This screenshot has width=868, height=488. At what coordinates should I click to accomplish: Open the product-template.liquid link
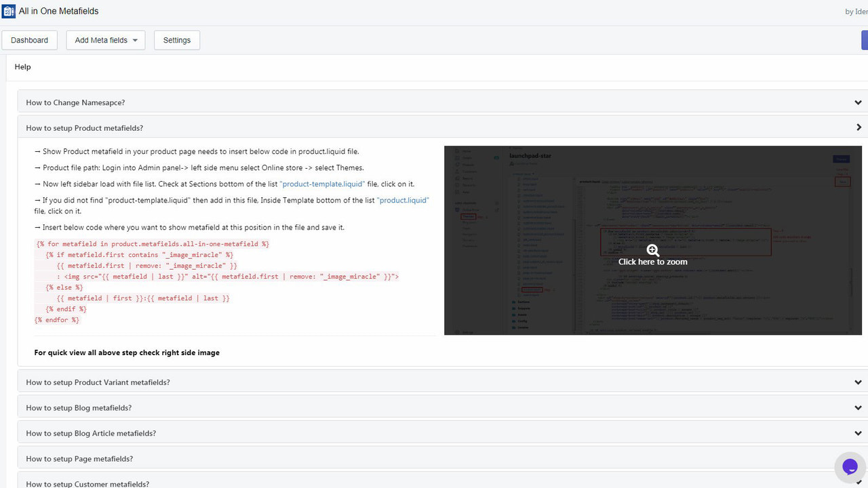coord(321,183)
